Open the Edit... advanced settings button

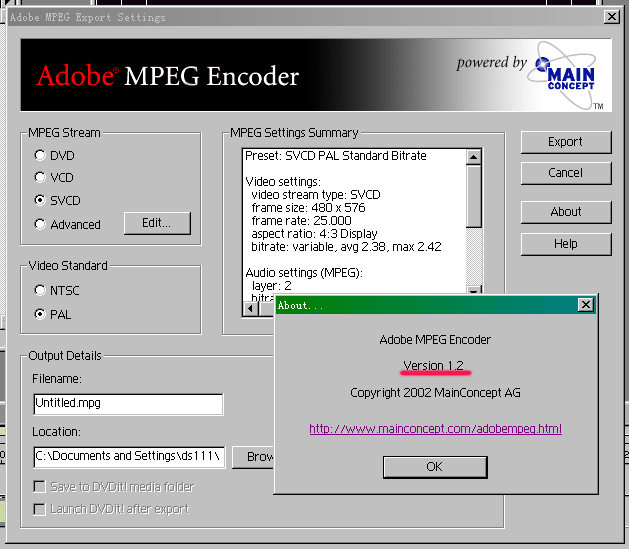(x=157, y=223)
